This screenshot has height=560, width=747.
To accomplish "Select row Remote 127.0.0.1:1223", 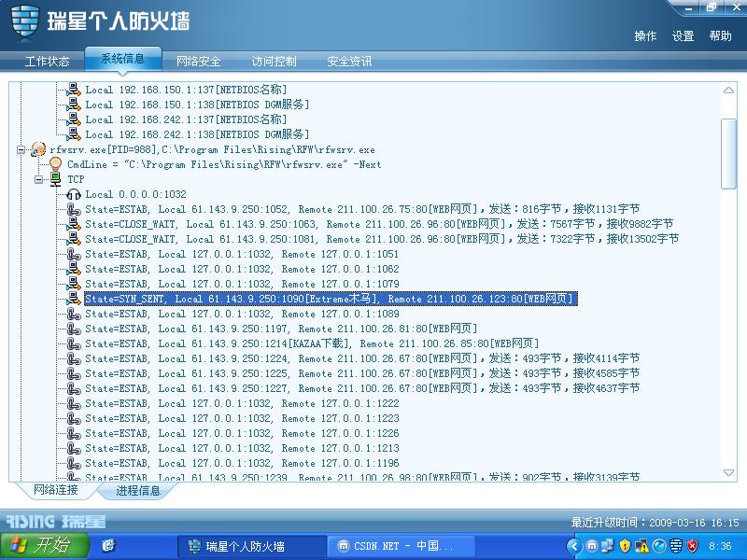I will pyautogui.click(x=242, y=418).
